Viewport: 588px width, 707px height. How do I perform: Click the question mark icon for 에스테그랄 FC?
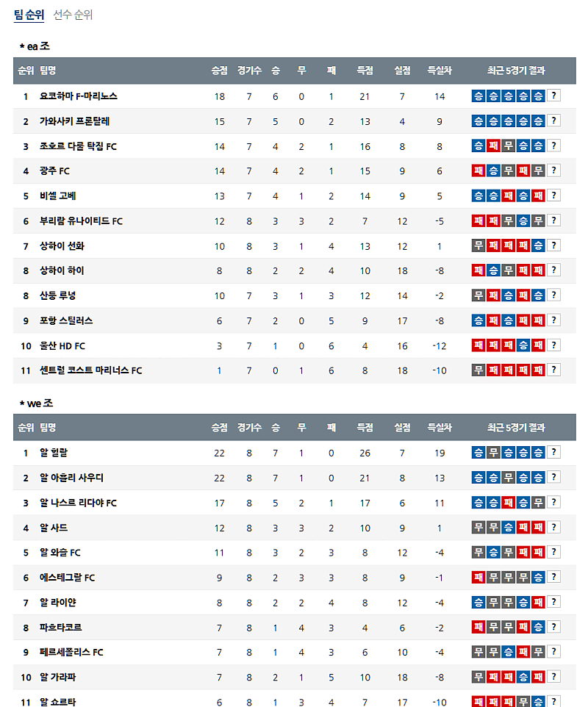tap(554, 577)
